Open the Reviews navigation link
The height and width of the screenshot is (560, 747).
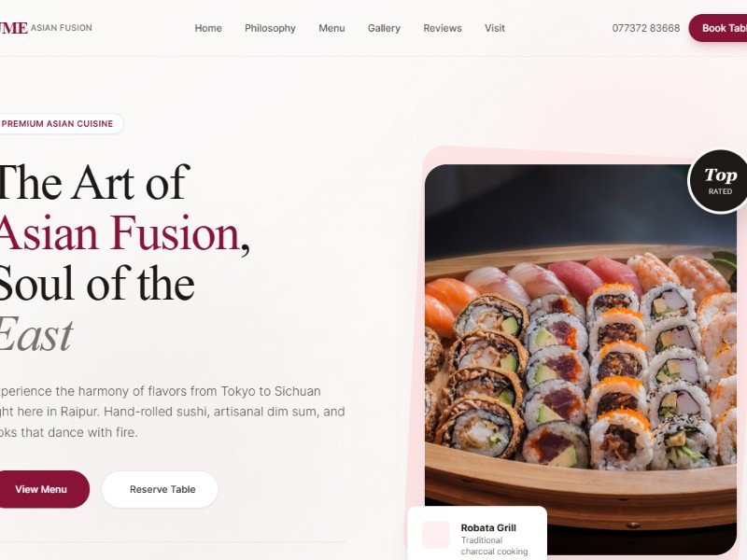coord(443,28)
